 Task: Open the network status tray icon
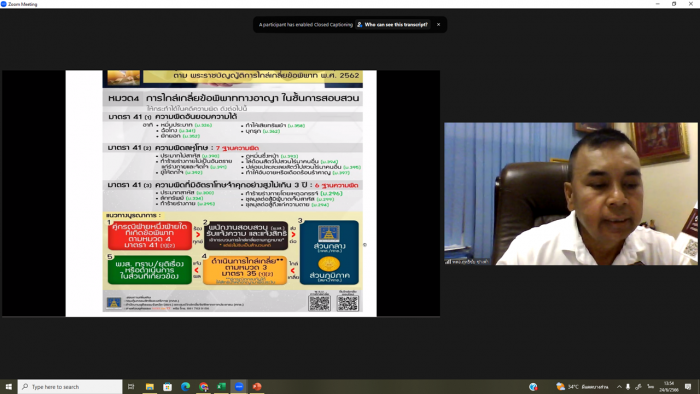click(639, 386)
